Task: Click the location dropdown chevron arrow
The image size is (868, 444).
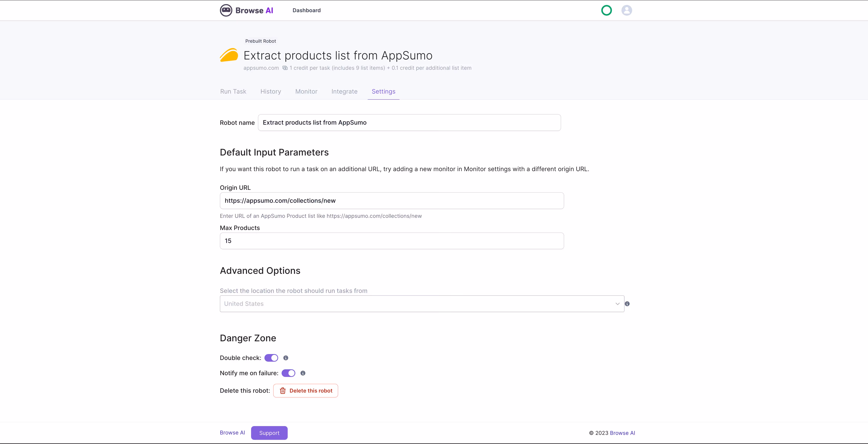Action: (617, 304)
